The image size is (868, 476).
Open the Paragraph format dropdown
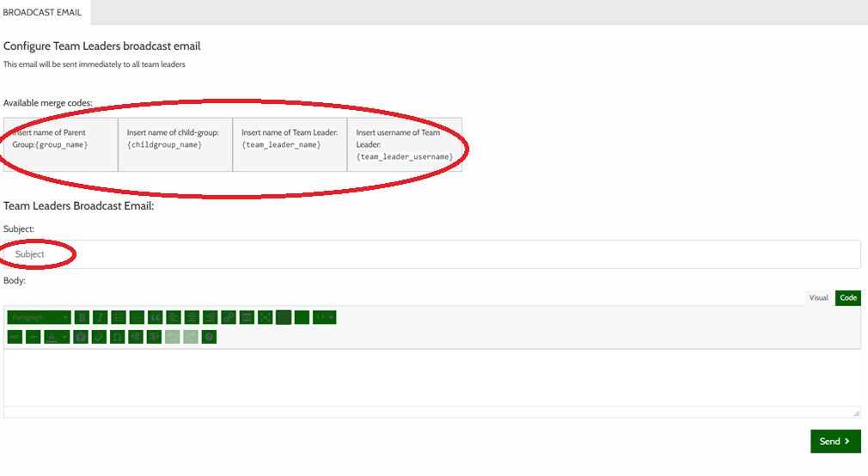(x=40, y=317)
